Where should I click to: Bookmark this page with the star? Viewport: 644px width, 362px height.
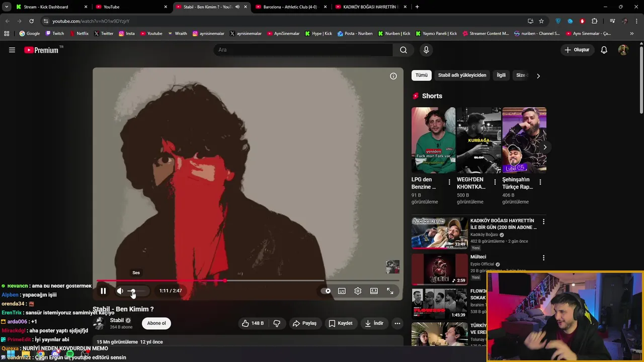coord(541,21)
